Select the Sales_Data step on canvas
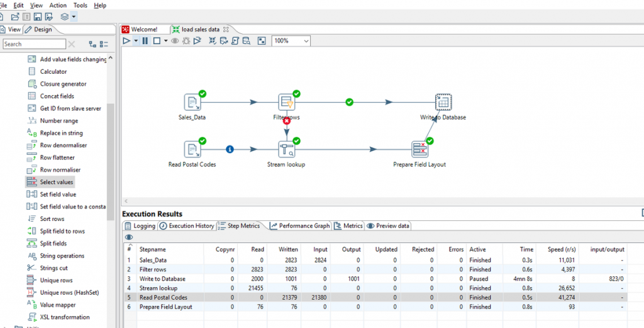The height and width of the screenshot is (328, 644). (192, 102)
